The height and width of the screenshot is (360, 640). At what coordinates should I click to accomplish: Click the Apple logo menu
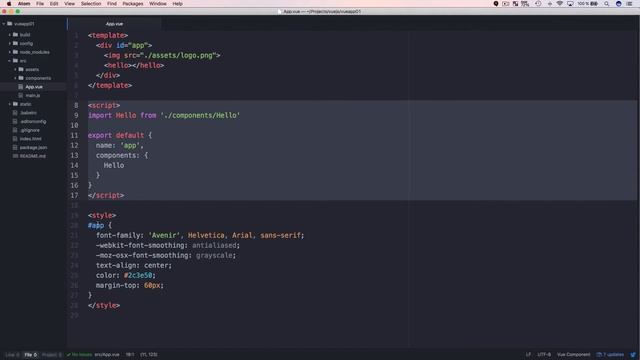pyautogui.click(x=9, y=4)
